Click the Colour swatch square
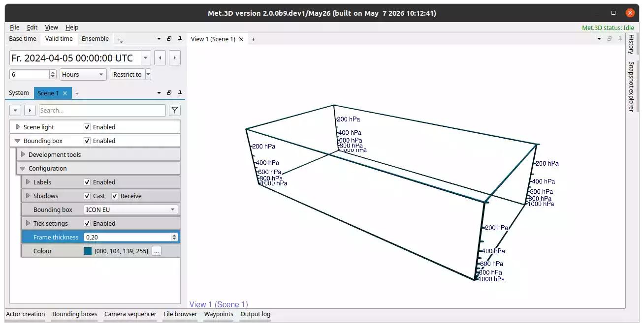The width and height of the screenshot is (644, 327). pos(88,251)
